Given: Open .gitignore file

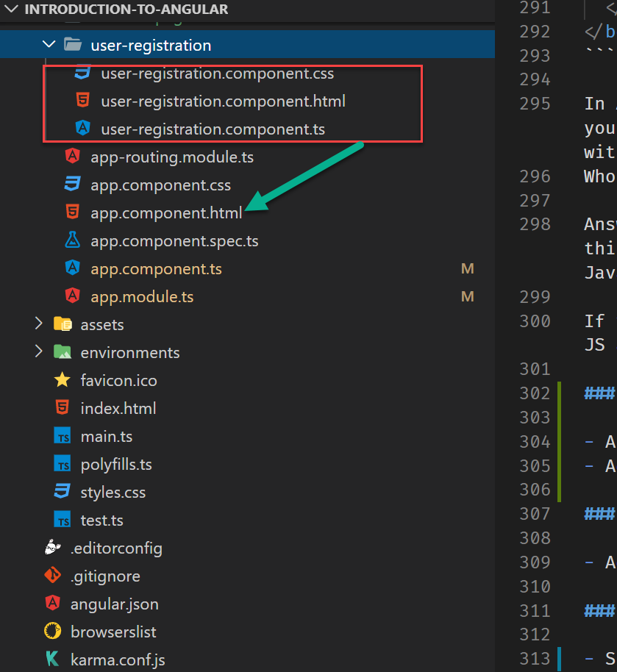Looking at the screenshot, I should [105, 576].
